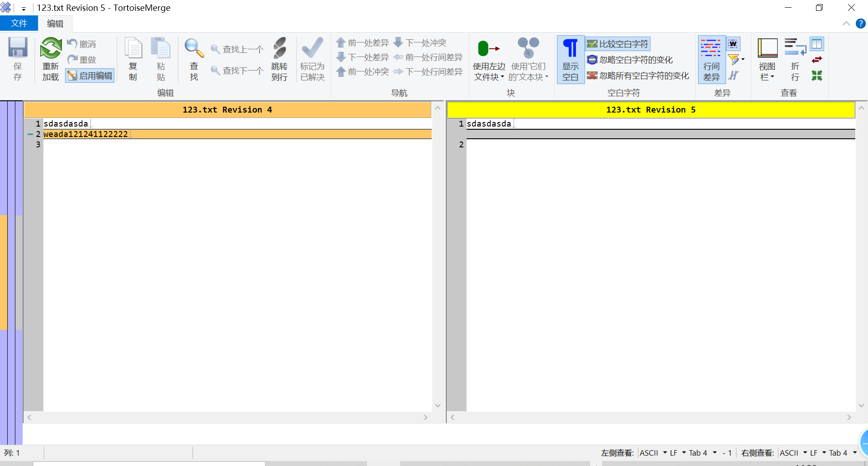
Task: Open right view LF line-ending dropdown
Action: (818, 453)
